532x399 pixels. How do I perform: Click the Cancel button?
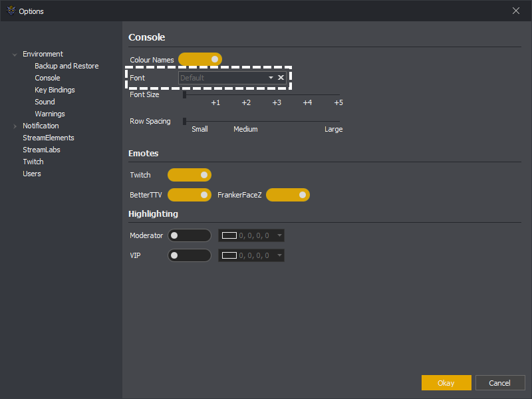click(x=500, y=383)
